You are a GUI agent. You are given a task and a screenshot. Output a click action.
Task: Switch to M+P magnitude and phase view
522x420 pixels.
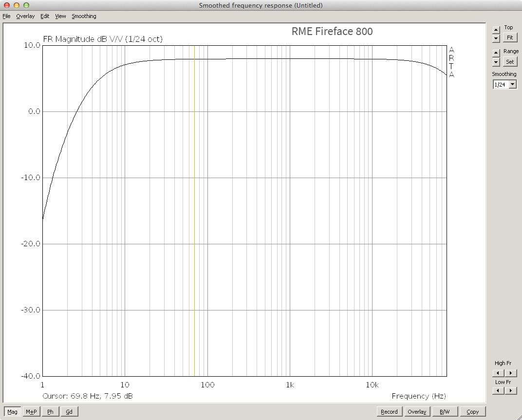(x=31, y=412)
